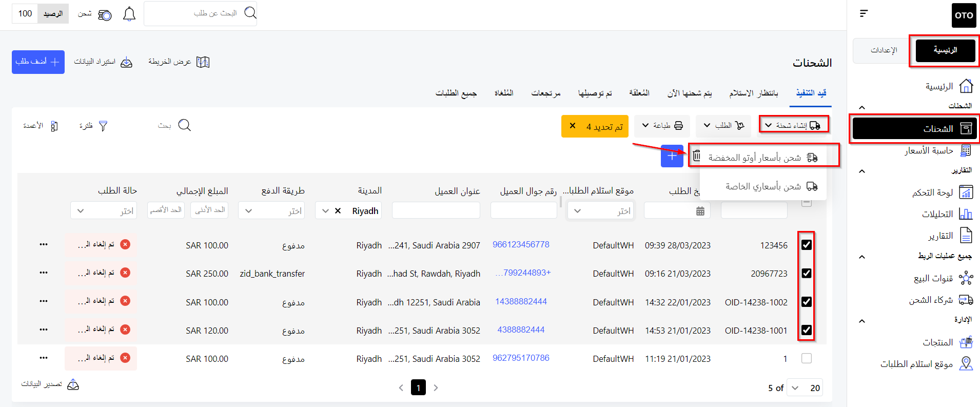
Task: Click تصدير البيانات export icon
Action: [73, 384]
